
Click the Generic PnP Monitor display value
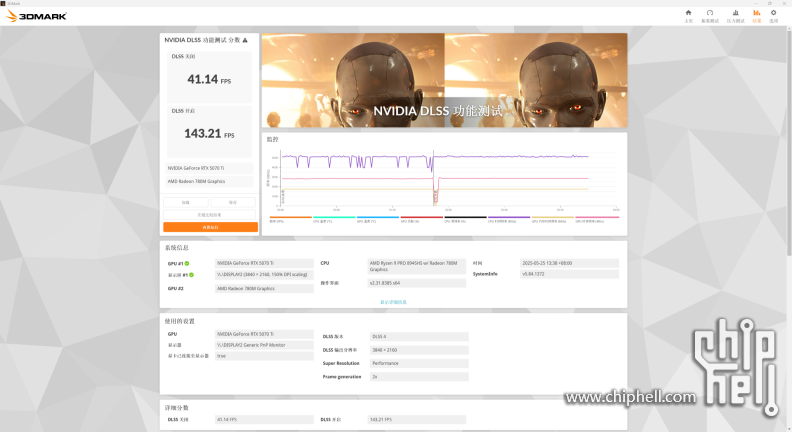tap(264, 345)
